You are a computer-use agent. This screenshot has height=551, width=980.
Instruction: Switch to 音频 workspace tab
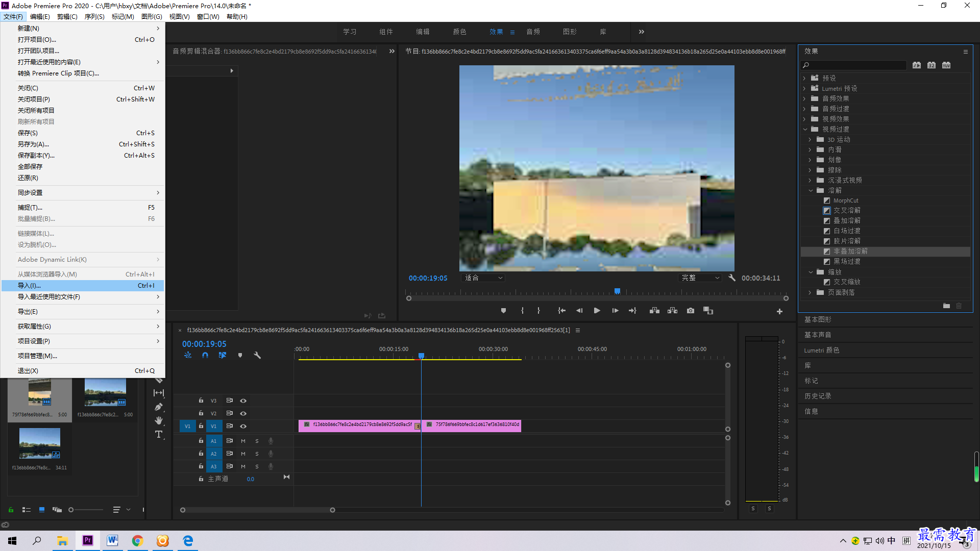click(533, 32)
